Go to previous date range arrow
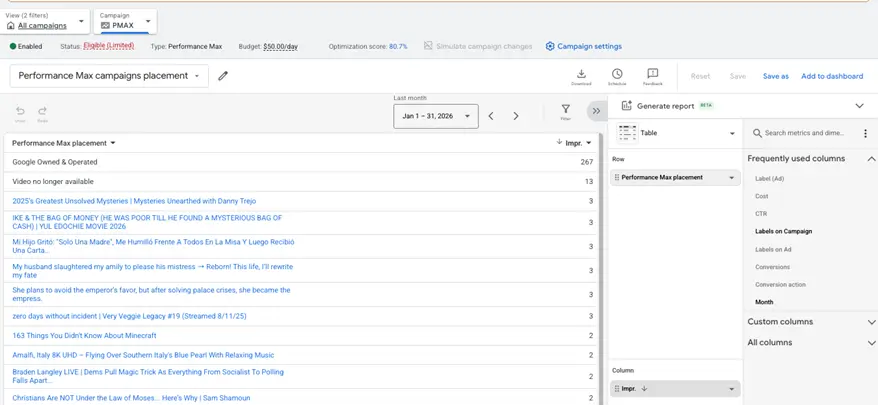Image resolution: width=878 pixels, height=405 pixels. click(491, 116)
